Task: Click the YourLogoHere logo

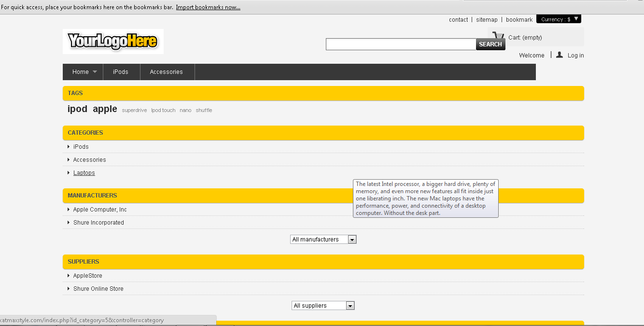Action: point(113,42)
